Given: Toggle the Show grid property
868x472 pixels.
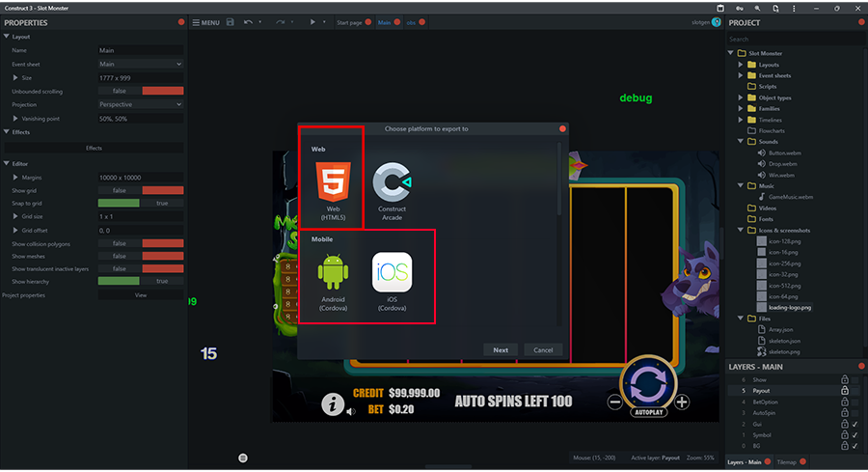Looking at the screenshot, I should point(141,190).
